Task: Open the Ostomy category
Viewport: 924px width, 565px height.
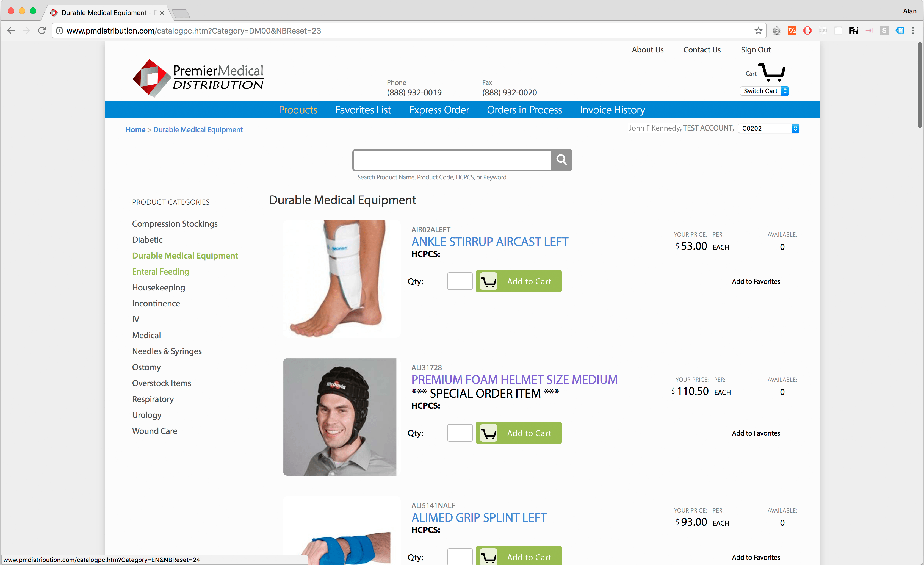Action: tap(146, 367)
